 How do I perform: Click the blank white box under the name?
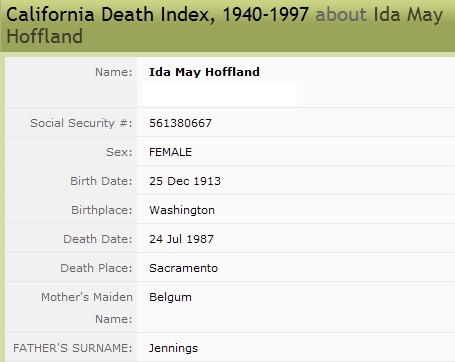(x=219, y=94)
